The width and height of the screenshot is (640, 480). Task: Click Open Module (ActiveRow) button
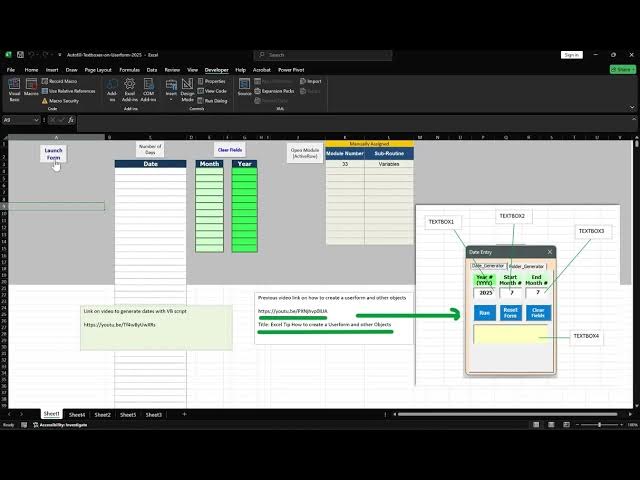click(x=305, y=153)
